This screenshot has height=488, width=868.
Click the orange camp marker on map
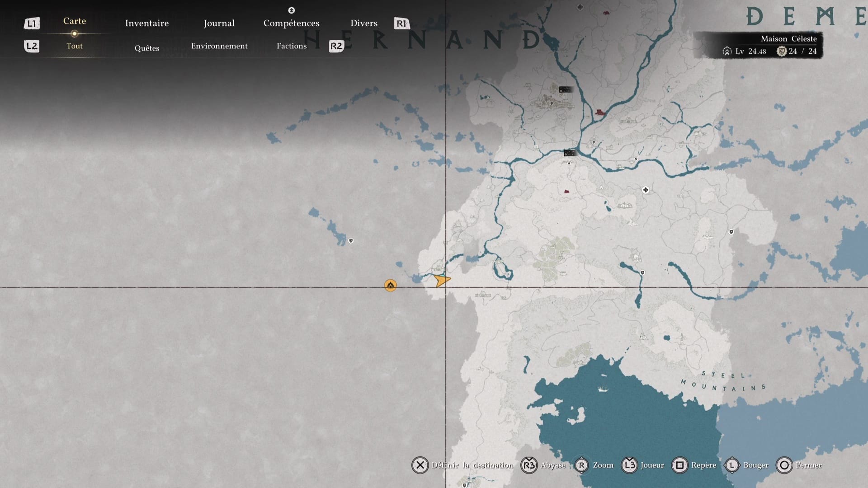pos(390,285)
